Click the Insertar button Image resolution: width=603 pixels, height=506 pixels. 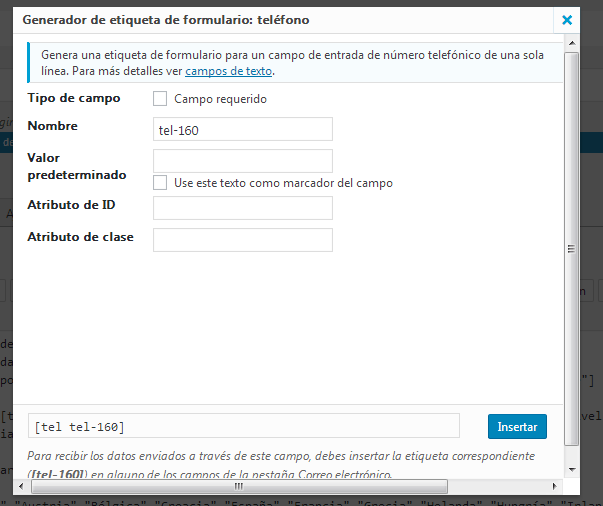pos(517,426)
